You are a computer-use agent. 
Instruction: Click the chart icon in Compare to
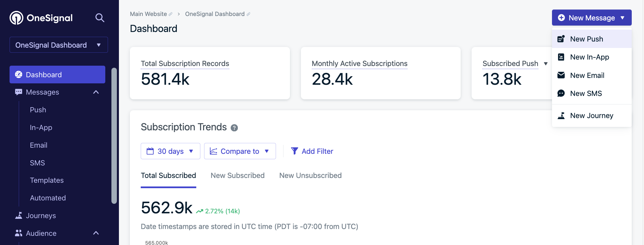click(x=214, y=151)
